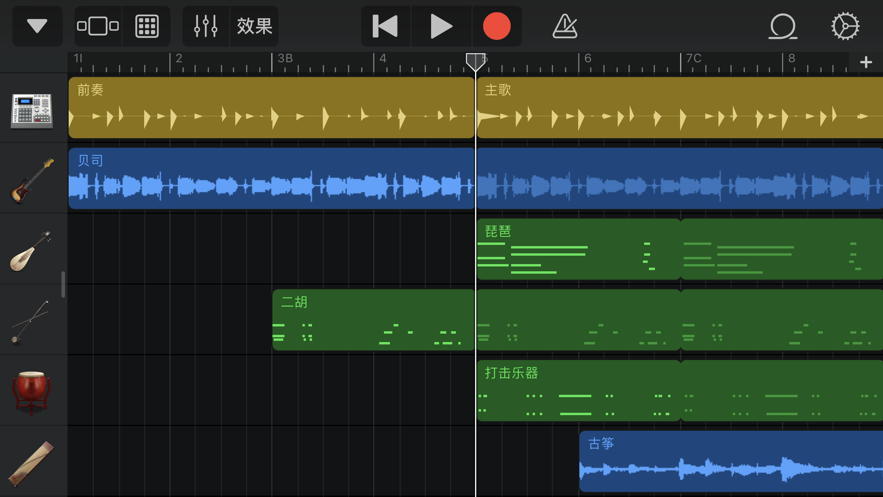Switch to the track view button

[x=98, y=26]
